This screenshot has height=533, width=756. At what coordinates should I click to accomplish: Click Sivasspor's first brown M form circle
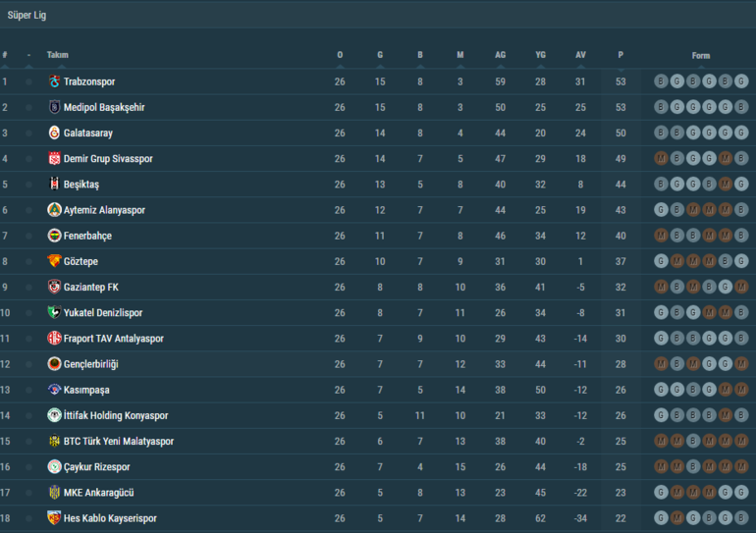661,158
